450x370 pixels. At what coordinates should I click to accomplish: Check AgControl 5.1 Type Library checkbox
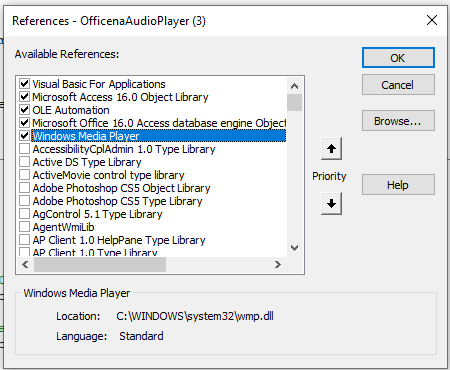pyautogui.click(x=24, y=214)
